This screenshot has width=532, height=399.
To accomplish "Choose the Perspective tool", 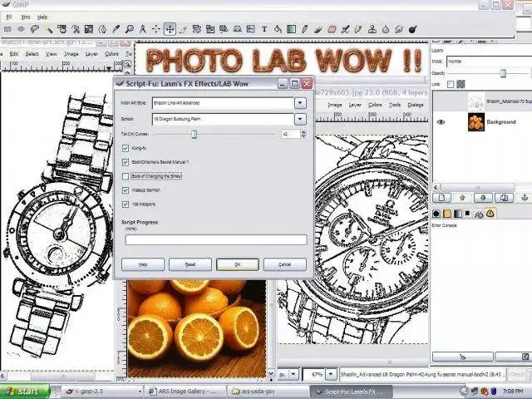I will coord(237,30).
